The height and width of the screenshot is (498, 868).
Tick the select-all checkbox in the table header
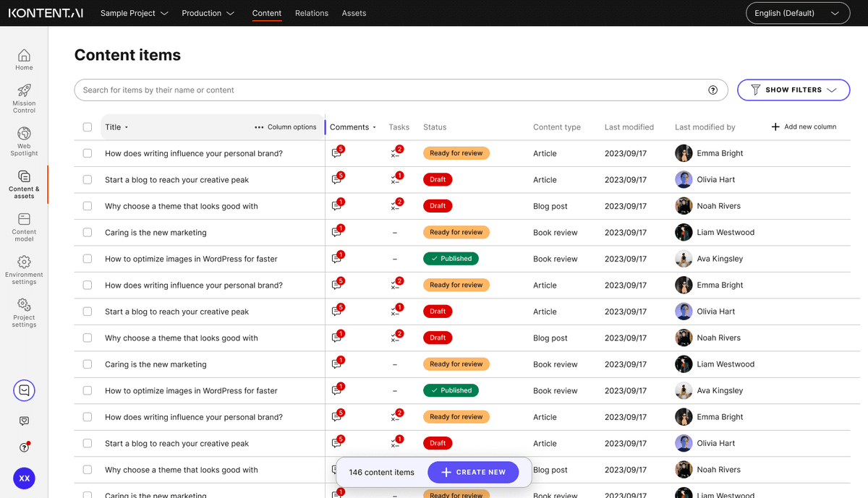(x=88, y=127)
